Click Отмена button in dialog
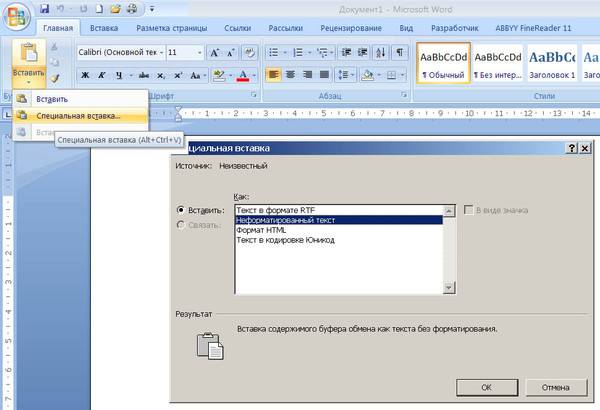Screen dimensions: 600x410 [x=556, y=387]
